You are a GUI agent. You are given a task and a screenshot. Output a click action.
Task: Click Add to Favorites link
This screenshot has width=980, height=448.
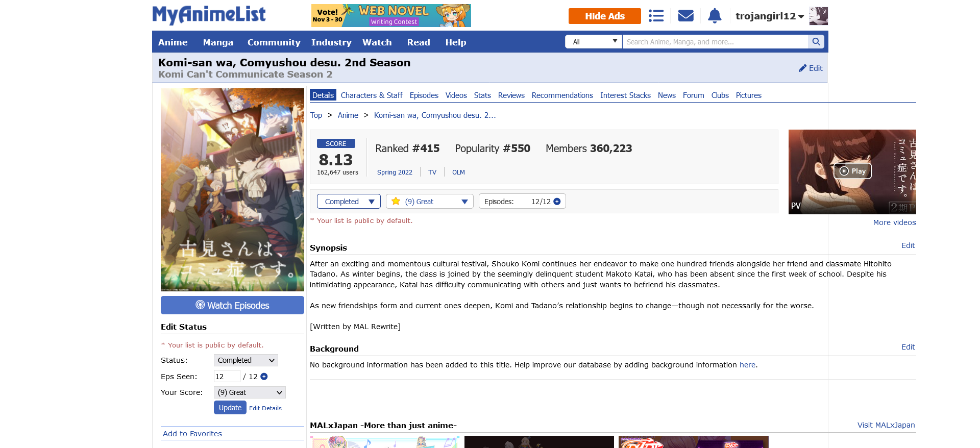click(192, 434)
